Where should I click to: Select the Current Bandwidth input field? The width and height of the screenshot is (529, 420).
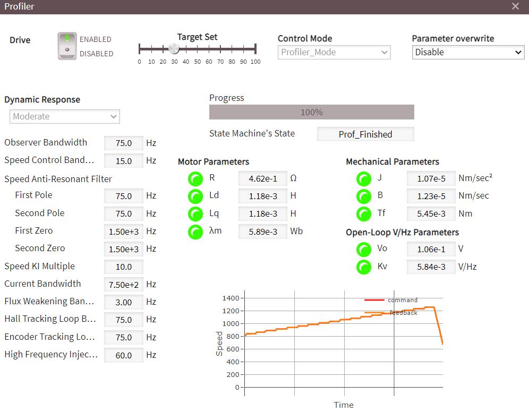[124, 285]
